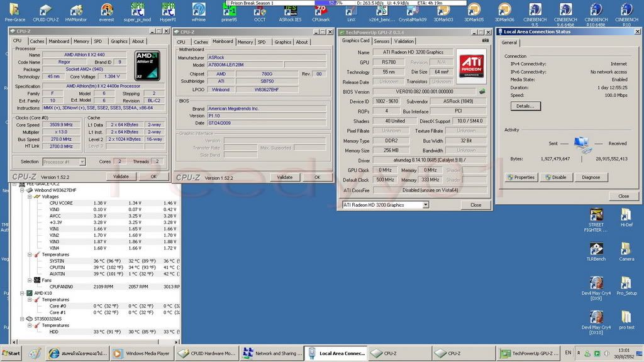Open the SPD tab in first CPU-Z
The height and width of the screenshot is (362, 644).
[x=97, y=41]
